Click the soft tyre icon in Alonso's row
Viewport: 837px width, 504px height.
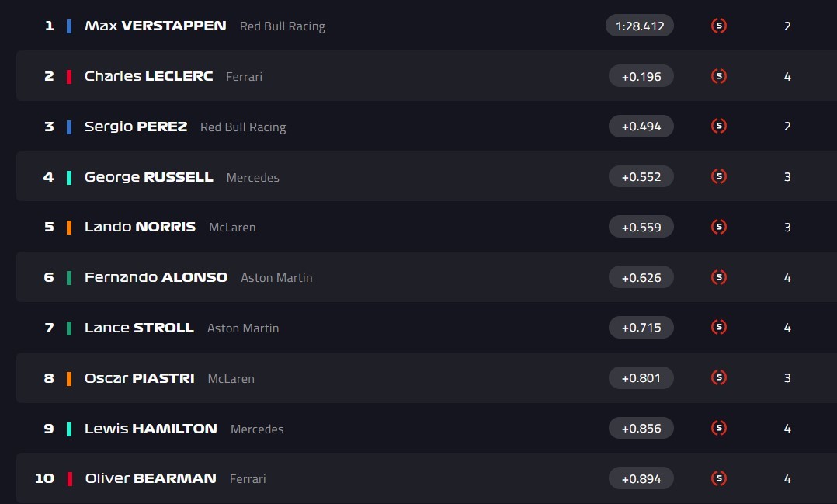tap(719, 277)
